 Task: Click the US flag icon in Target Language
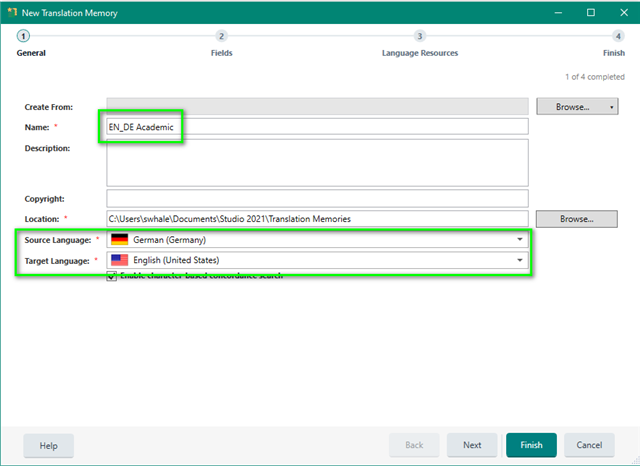pyautogui.click(x=120, y=260)
